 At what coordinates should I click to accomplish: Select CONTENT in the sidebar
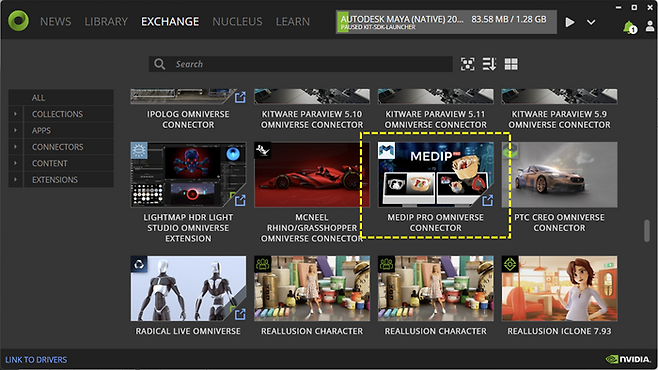69,163
